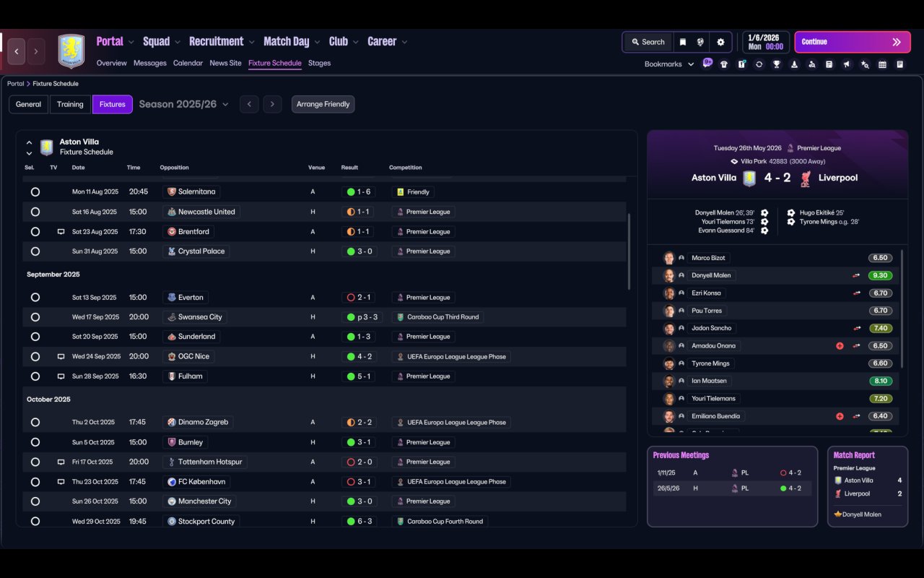This screenshot has height=578, width=924.
Task: Expand the Bookmarks dropdown
Action: click(669, 64)
